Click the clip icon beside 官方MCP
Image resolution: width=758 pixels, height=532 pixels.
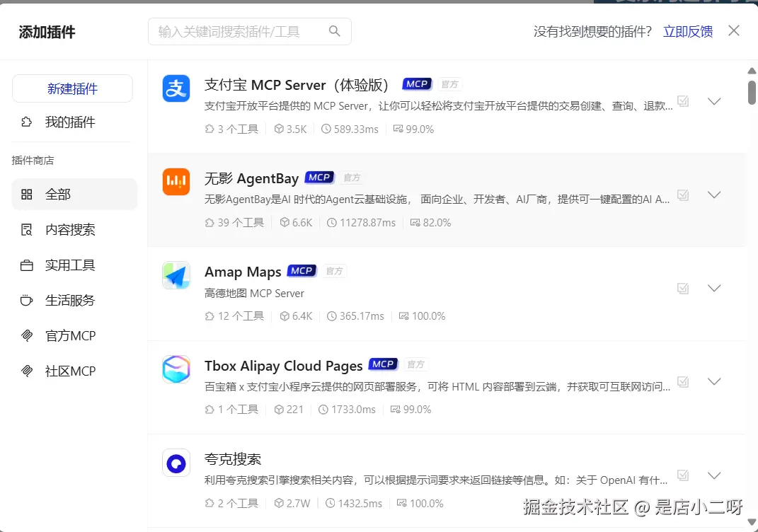pyautogui.click(x=27, y=335)
